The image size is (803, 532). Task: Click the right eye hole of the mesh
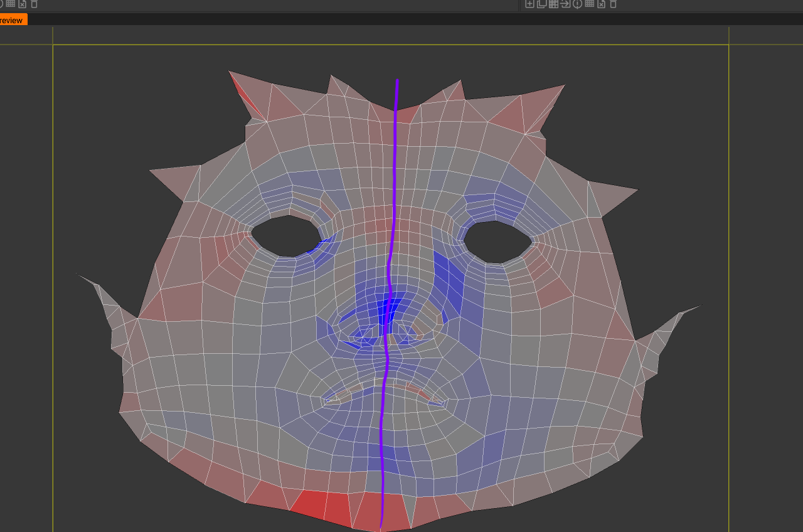coord(497,240)
